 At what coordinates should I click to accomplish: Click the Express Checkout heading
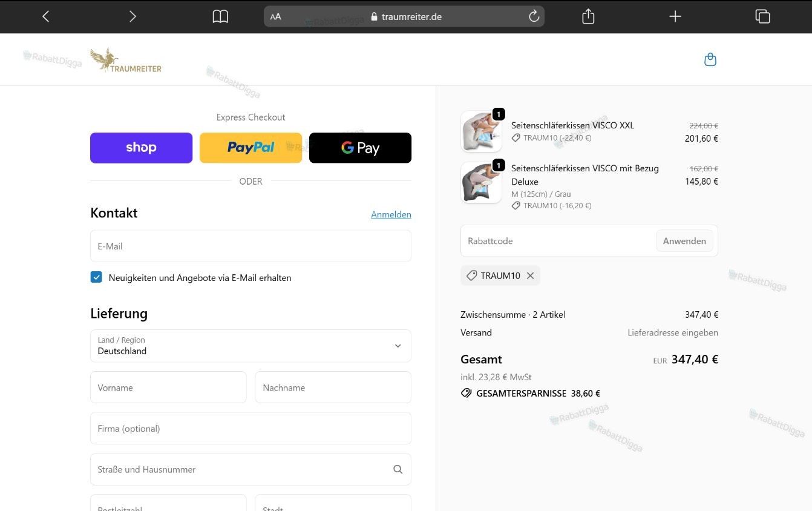pos(250,117)
